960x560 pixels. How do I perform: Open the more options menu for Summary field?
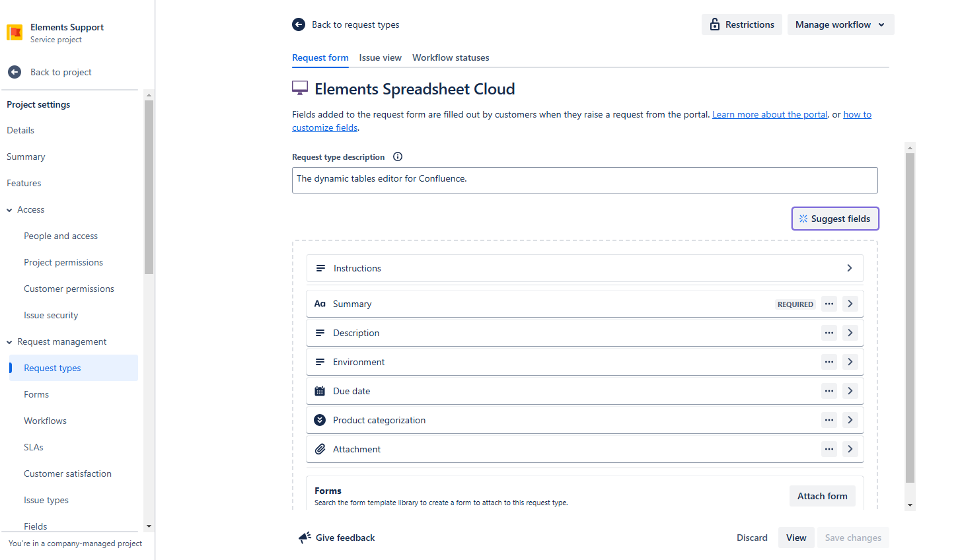(x=829, y=304)
